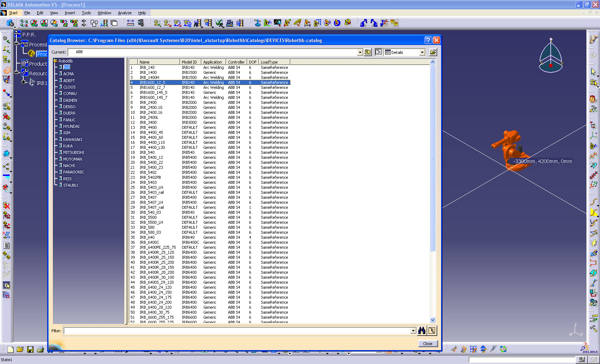This screenshot has width=600, height=364.
Task: Select the STAUBLI chapter in catalog tree
Action: coord(70,185)
